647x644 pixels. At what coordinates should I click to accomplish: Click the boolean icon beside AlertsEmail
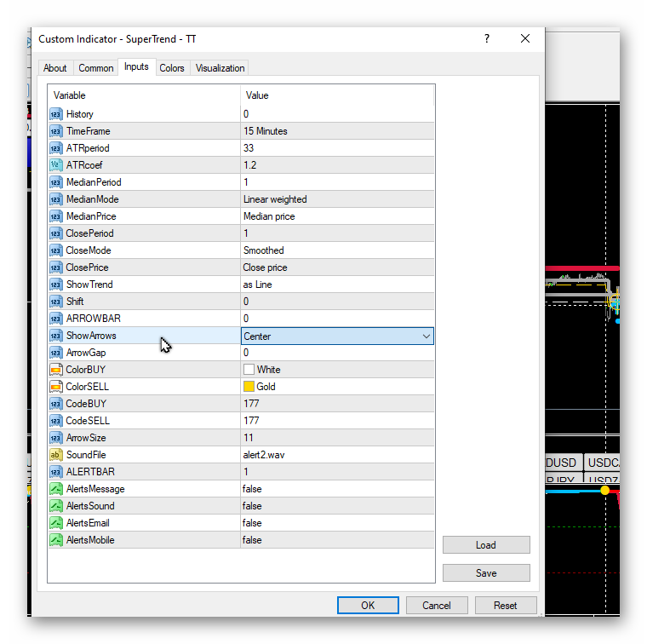click(x=56, y=523)
